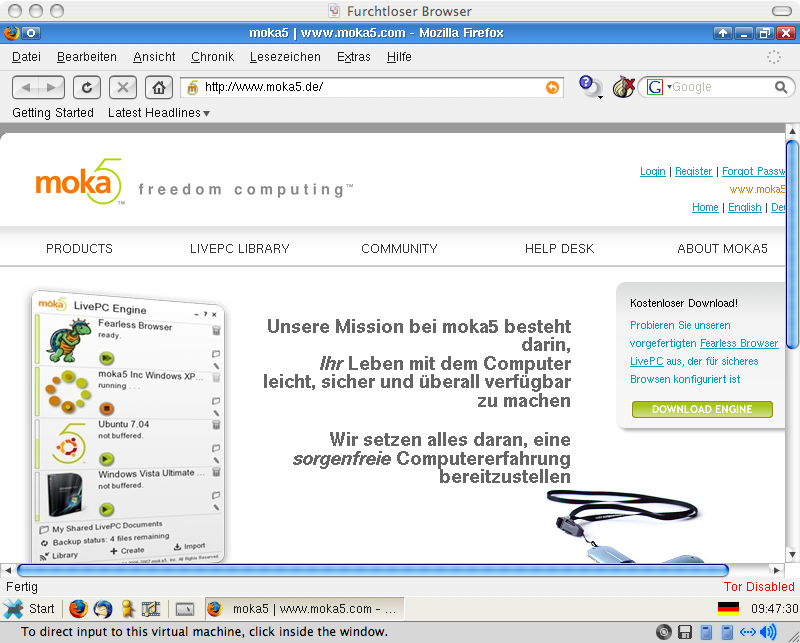Click the vertical scrollbar thumb
Image resolution: width=800 pixels, height=643 pixels.
coord(792,245)
